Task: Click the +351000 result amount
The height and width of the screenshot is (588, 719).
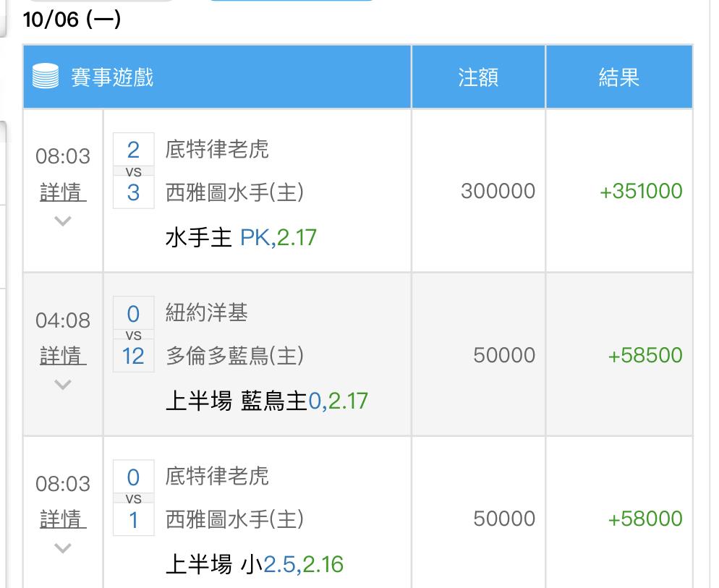Action: (641, 191)
